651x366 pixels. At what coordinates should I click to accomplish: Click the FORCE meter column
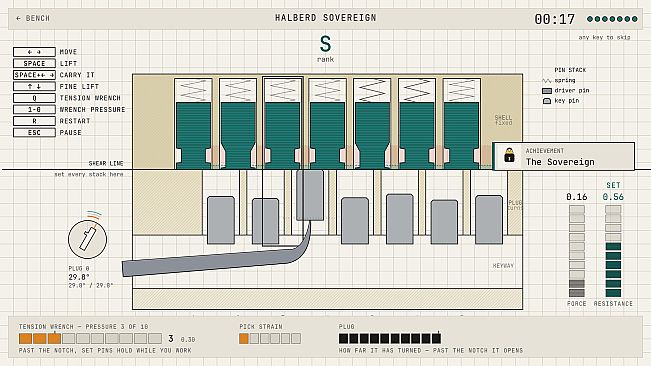click(577, 251)
